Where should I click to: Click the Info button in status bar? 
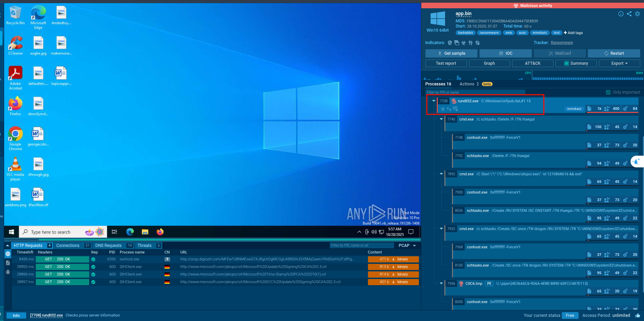(x=16, y=315)
